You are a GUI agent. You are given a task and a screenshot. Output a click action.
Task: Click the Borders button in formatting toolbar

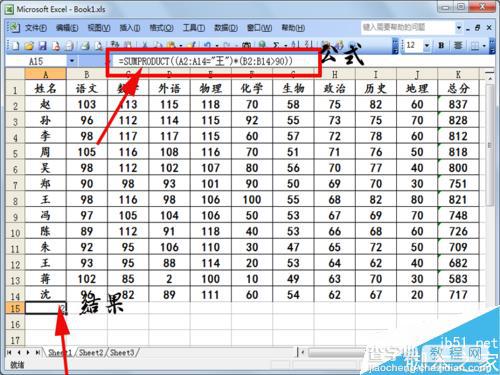tap(475, 46)
